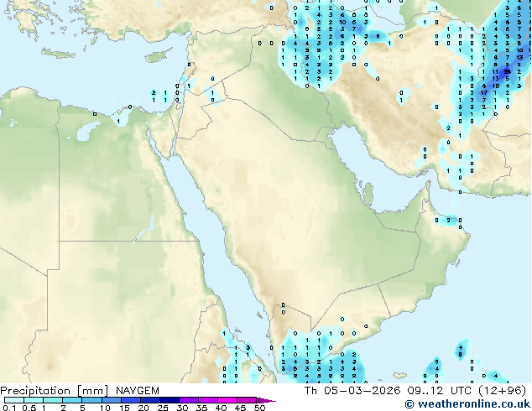Click the 40–45 mm bright magenta legend swatch

tap(227, 400)
